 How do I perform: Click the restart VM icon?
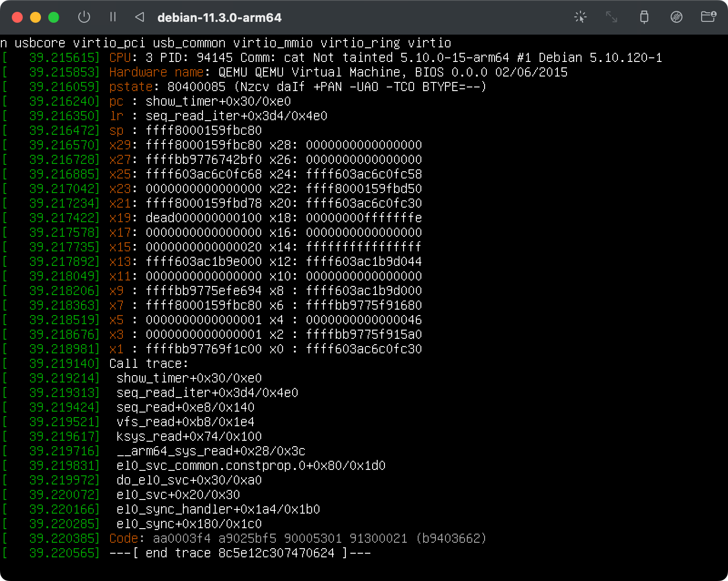pos(140,17)
